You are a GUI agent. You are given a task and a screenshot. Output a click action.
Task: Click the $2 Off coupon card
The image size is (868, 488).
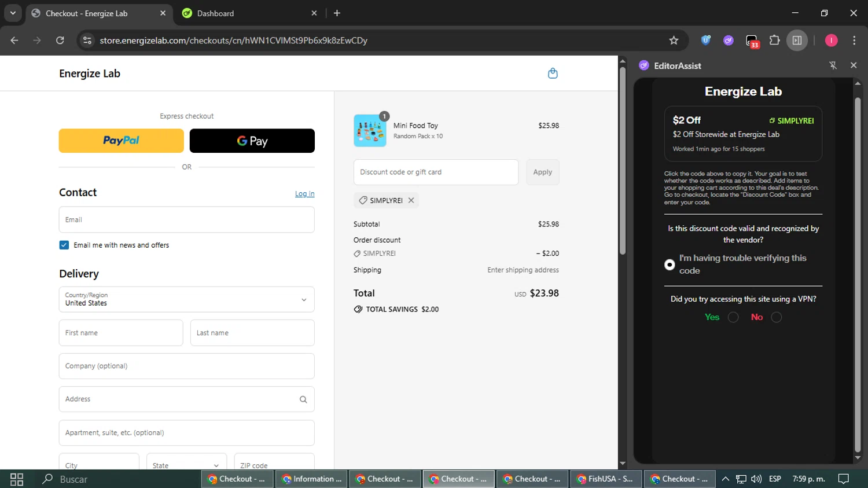click(743, 134)
